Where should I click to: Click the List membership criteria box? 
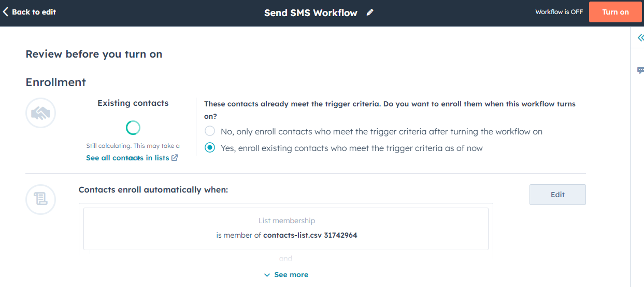286,229
